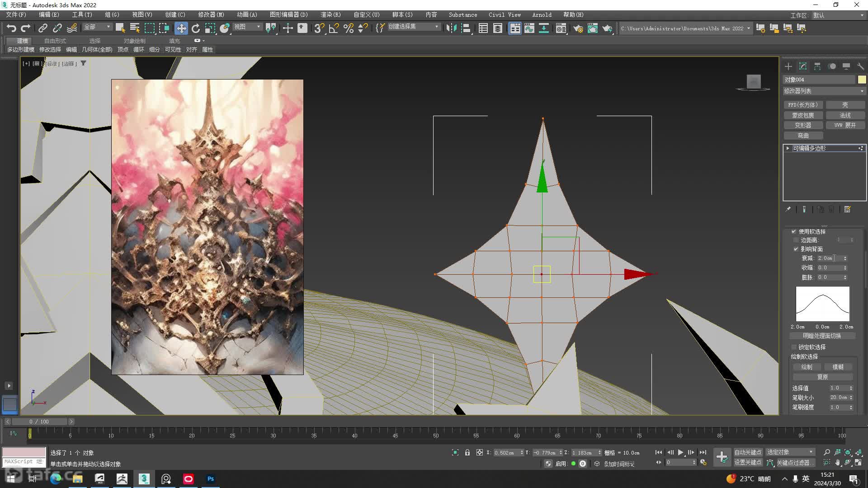Enable the lock soft selection checkbox

click(794, 347)
